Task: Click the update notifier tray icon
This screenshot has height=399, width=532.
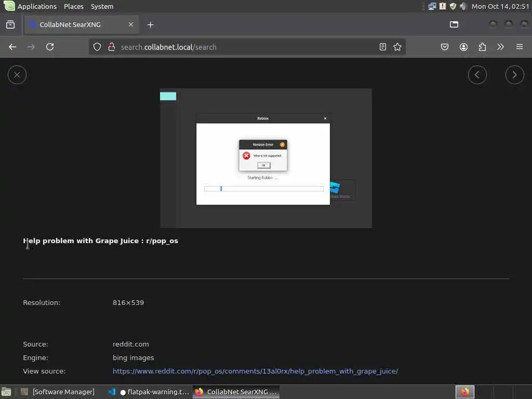Action: [443, 6]
